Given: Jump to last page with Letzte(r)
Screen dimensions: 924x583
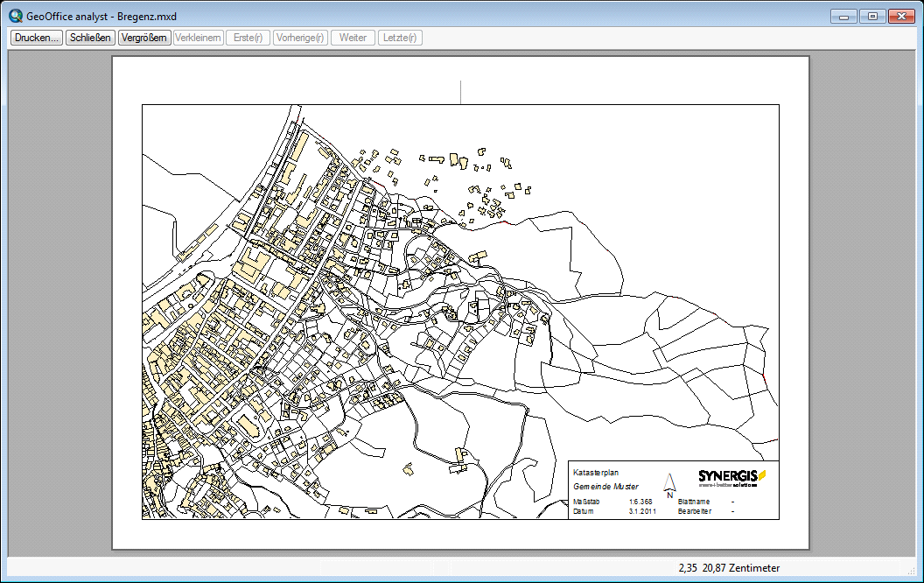Looking at the screenshot, I should coord(400,38).
